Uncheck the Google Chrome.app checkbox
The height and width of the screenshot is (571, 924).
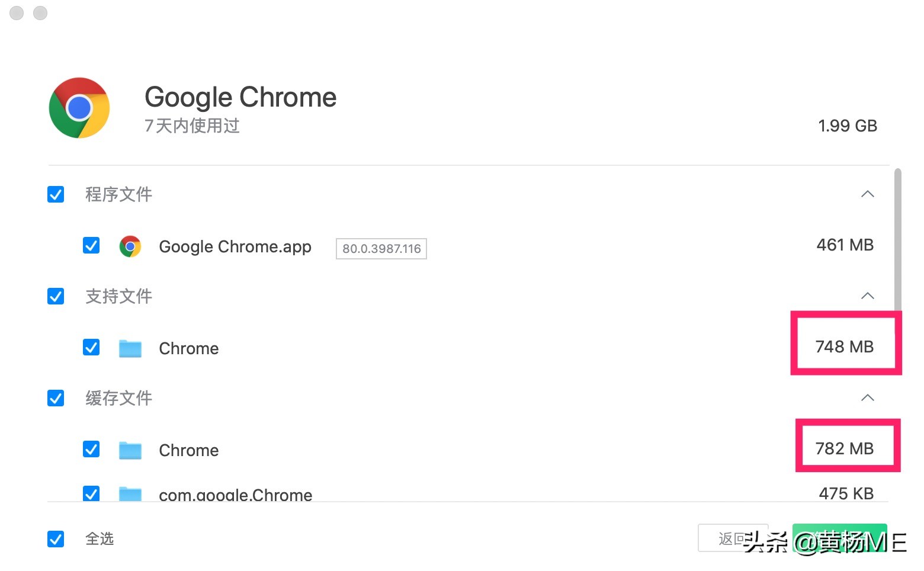[91, 245]
